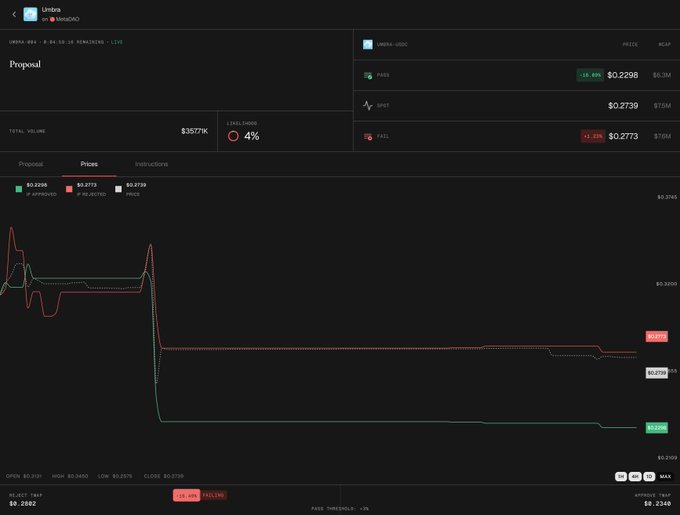
Task: Click the $0.3200 y-axis label
Action: [x=666, y=284]
